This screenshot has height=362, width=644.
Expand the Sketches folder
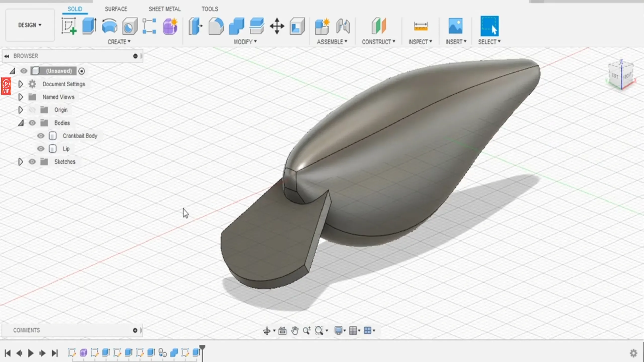point(21,162)
